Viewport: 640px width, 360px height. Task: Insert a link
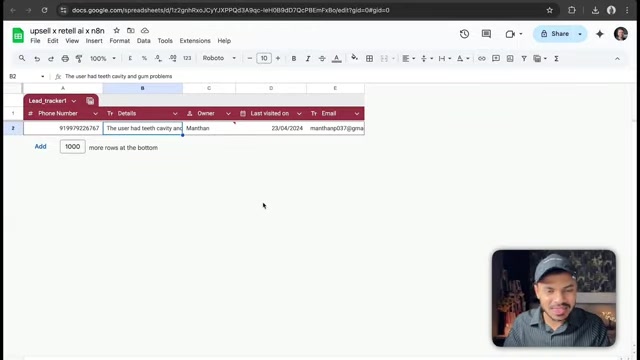click(482, 59)
